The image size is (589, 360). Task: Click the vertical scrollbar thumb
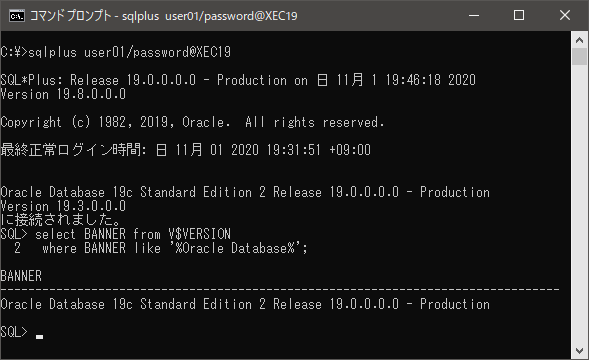[x=579, y=57]
